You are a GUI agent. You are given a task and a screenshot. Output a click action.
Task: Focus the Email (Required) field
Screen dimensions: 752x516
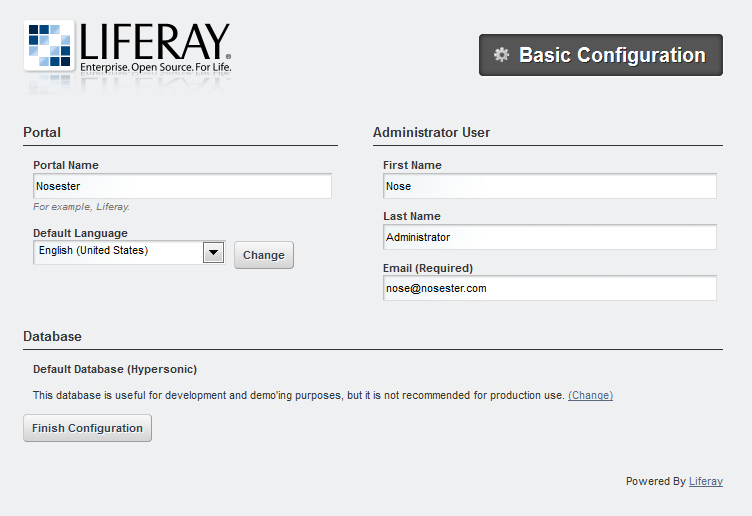[549, 288]
